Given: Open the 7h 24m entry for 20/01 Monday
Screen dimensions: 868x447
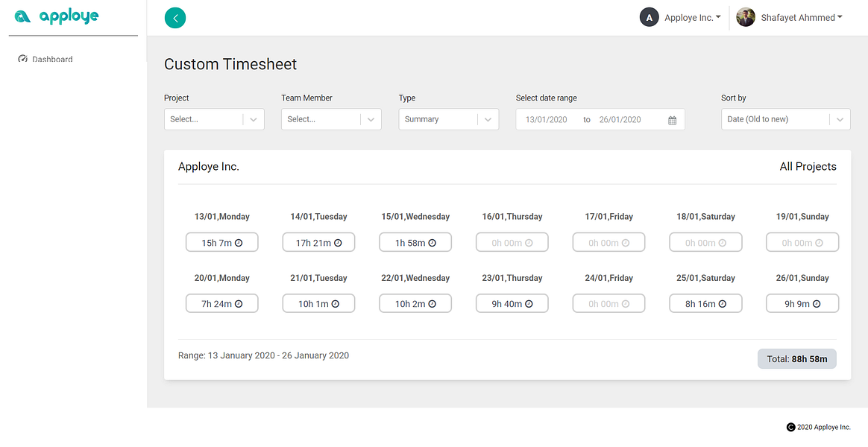Looking at the screenshot, I should click(x=222, y=304).
